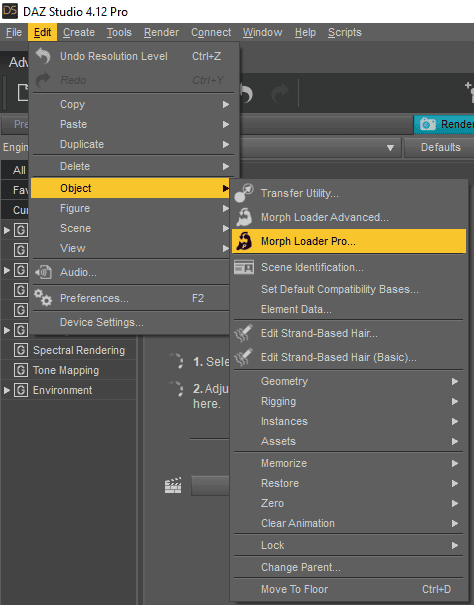
Task: Open Scene Identification...
Action: (349, 267)
